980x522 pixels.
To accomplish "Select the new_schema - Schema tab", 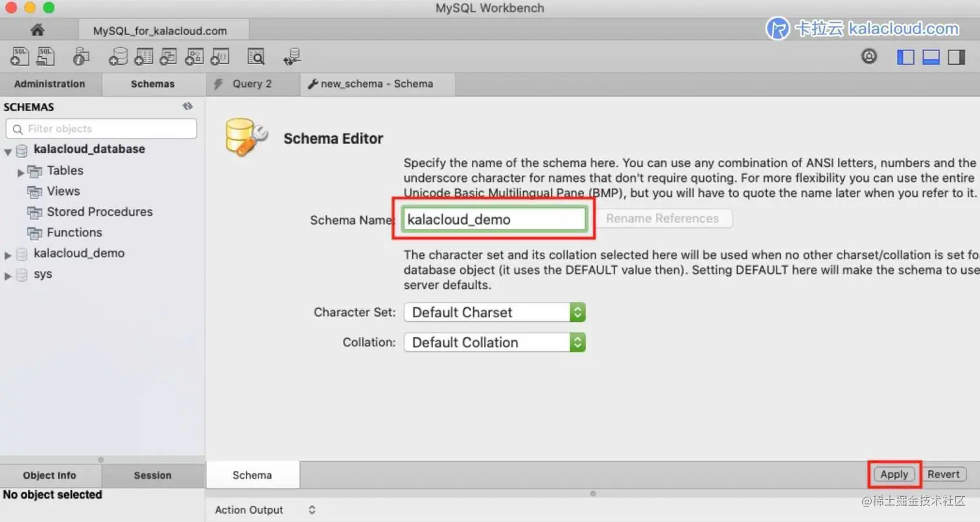I will click(x=377, y=84).
